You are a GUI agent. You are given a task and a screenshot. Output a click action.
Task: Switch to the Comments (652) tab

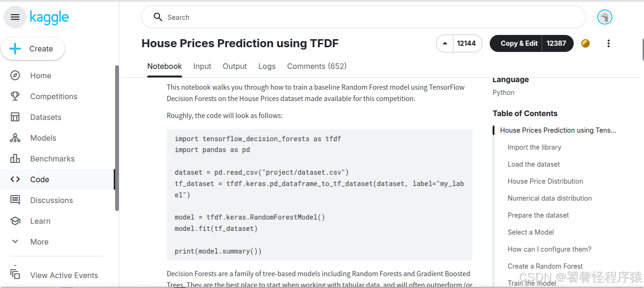point(317,66)
